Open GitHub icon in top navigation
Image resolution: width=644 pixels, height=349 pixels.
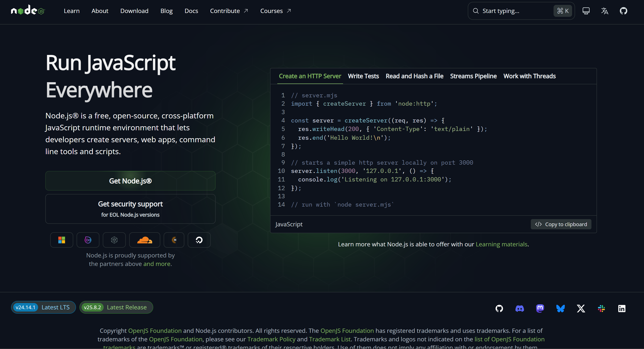click(x=623, y=11)
